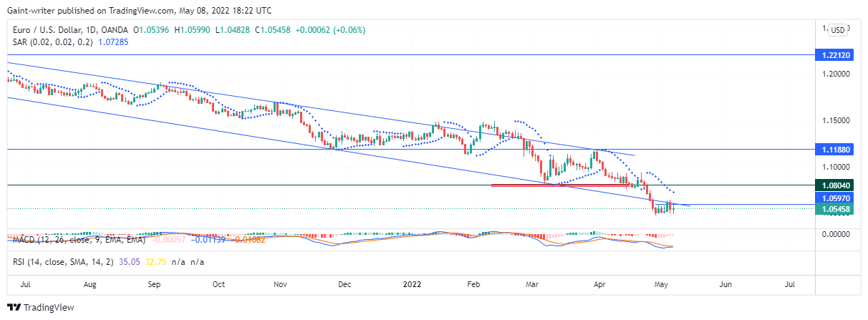Viewport: 868px width, 320px height.
Task: Click the 1.15000 price axis tick
Action: pyautogui.click(x=836, y=120)
